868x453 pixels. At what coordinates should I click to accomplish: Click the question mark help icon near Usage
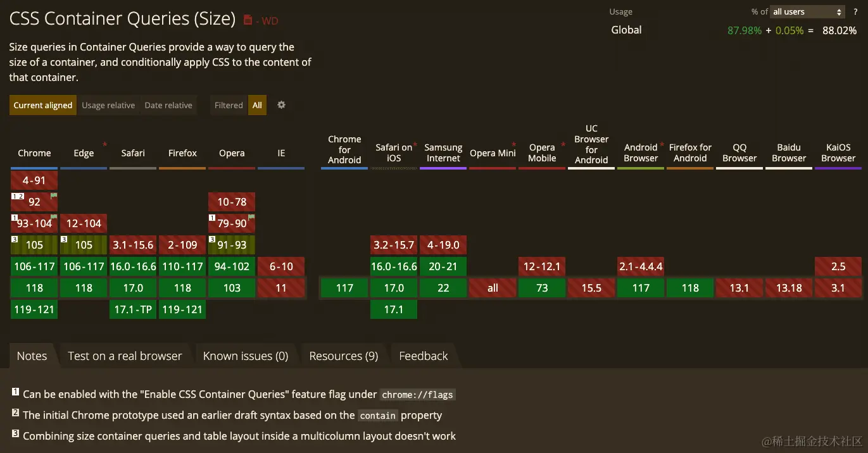click(x=855, y=11)
